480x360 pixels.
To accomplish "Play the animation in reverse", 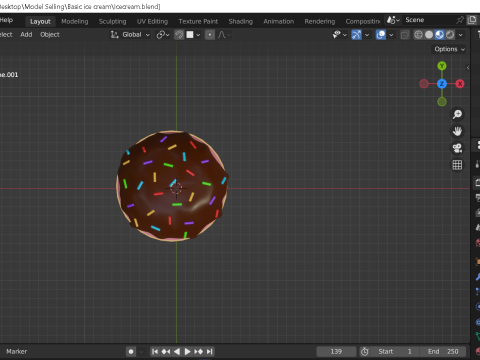I will point(177,352).
